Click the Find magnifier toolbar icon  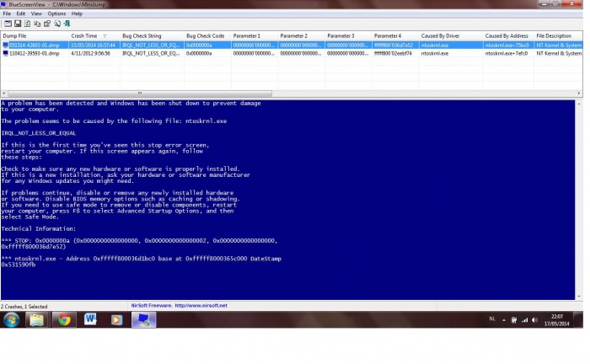(56, 24)
